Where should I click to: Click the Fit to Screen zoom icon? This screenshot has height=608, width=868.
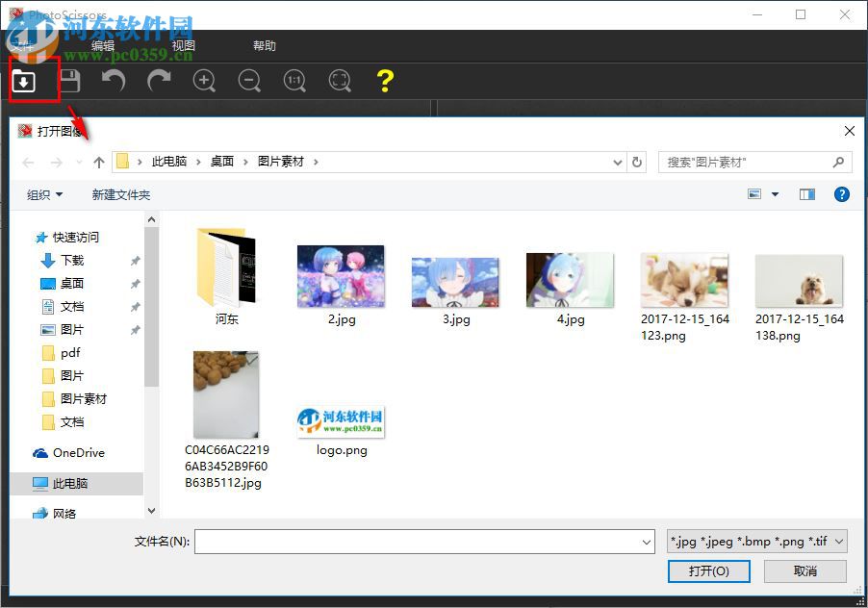click(x=340, y=81)
